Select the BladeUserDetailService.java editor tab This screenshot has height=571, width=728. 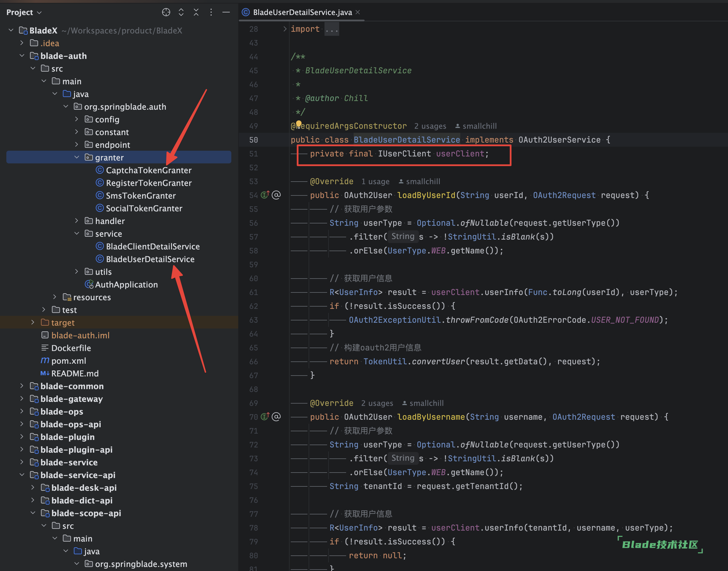pos(302,12)
